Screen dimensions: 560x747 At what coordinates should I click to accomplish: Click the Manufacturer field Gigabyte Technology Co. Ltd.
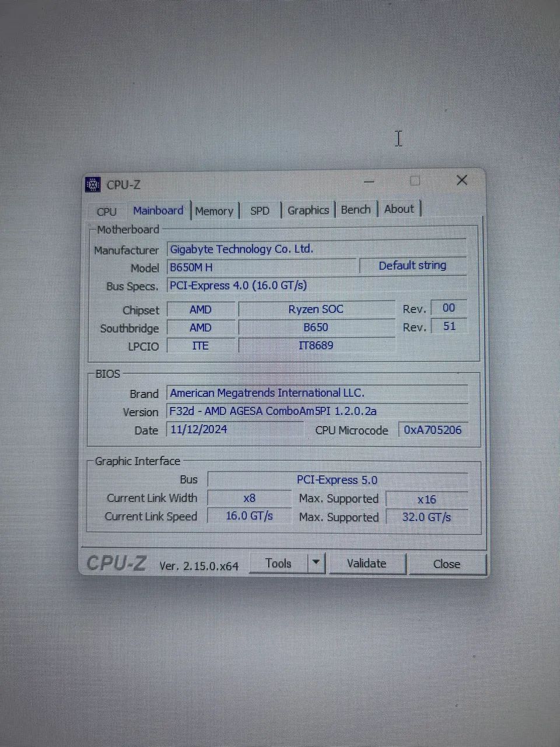(317, 249)
